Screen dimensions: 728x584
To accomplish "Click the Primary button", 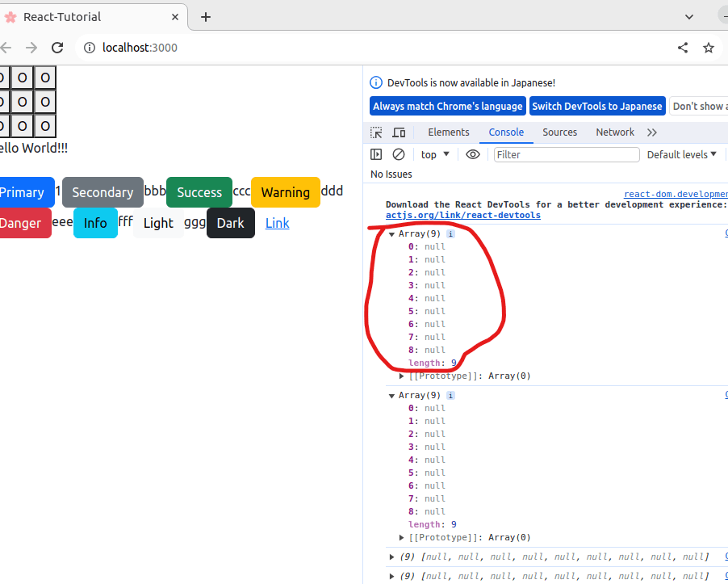I will coord(26,192).
